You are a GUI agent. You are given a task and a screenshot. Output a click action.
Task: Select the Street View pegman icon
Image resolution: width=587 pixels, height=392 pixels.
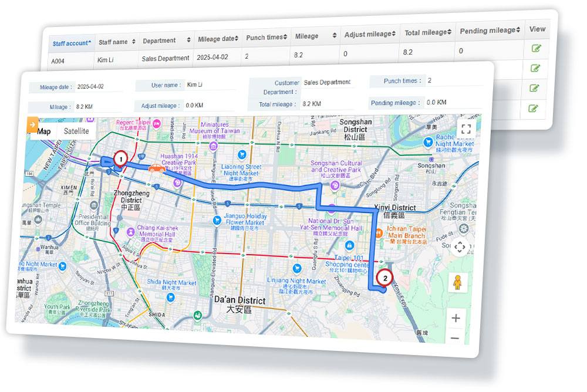457,283
